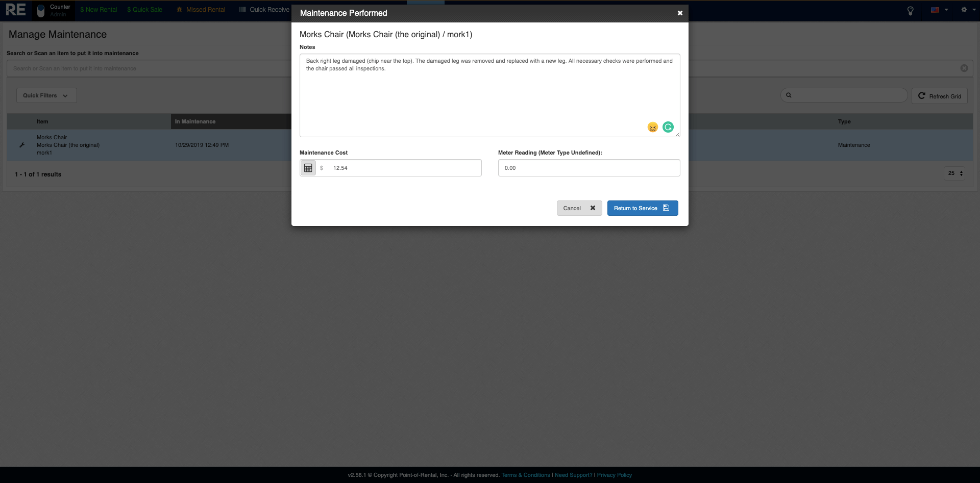This screenshot has height=483, width=980.
Task: Click the lightbulb tips icon
Action: pyautogui.click(x=910, y=10)
